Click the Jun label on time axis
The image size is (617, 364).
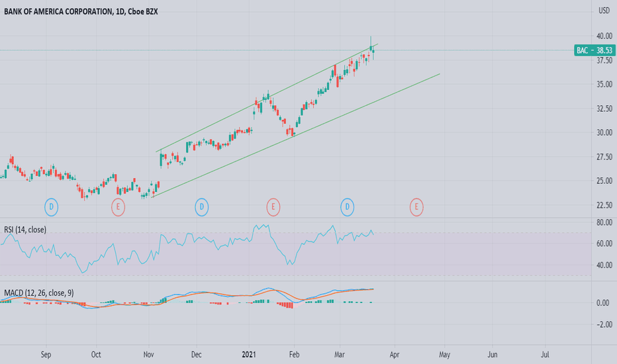(x=493, y=355)
